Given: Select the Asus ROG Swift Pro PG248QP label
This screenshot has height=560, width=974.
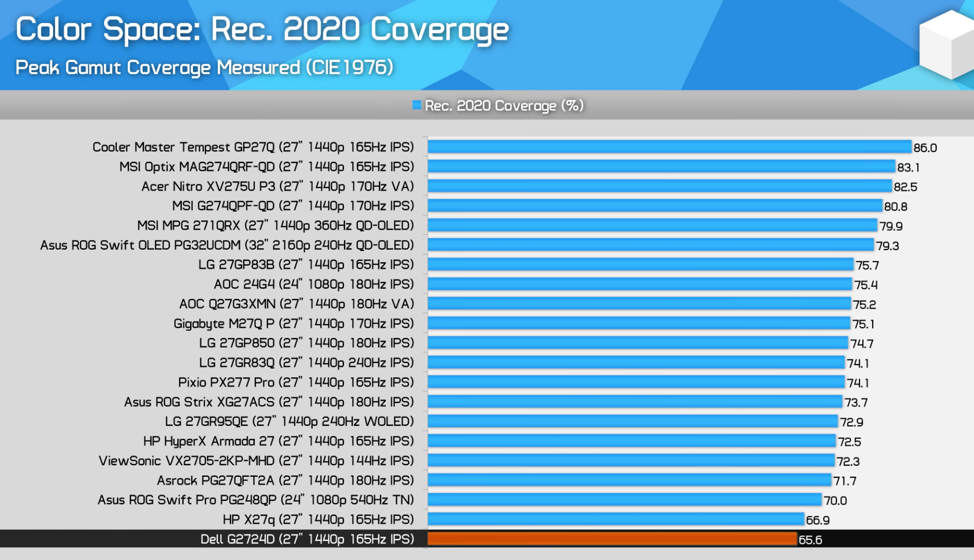Looking at the screenshot, I should 255,500.
